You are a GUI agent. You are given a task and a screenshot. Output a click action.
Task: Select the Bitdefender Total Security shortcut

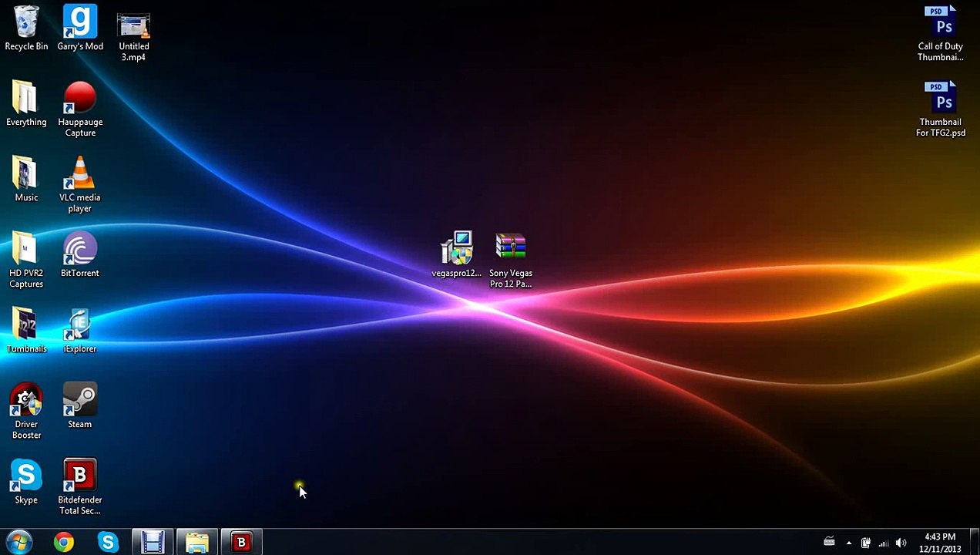pyautogui.click(x=80, y=487)
